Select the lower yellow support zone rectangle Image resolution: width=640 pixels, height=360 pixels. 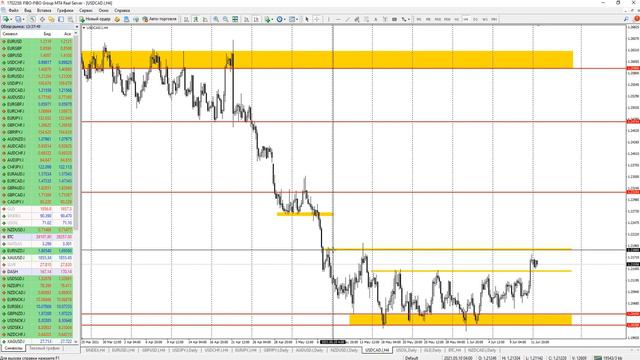(x=460, y=320)
